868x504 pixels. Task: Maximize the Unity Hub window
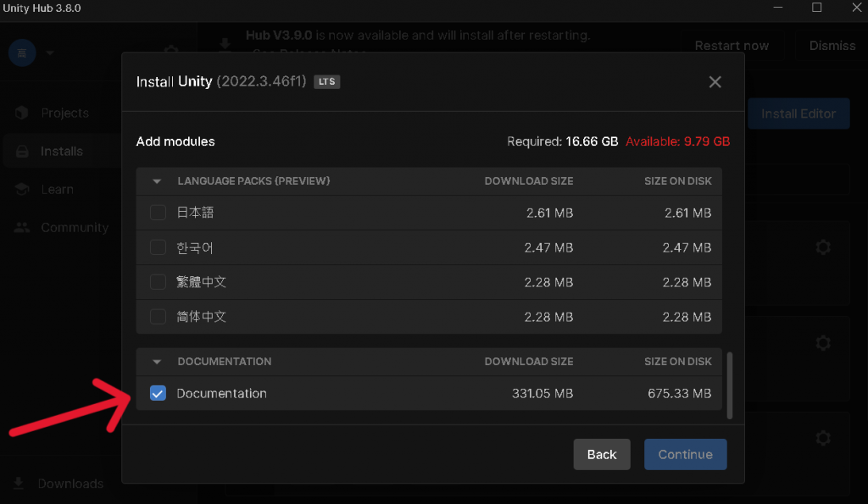tap(816, 7)
